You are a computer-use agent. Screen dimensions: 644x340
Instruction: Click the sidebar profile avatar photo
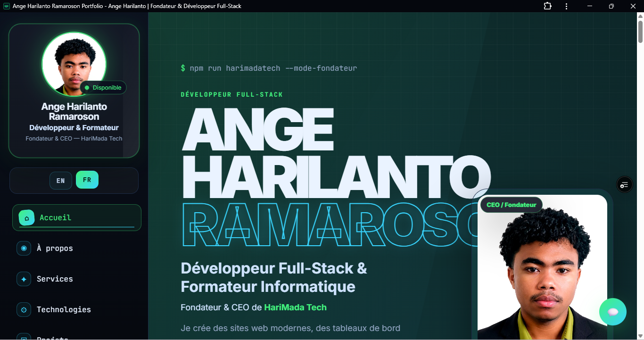[x=74, y=64]
